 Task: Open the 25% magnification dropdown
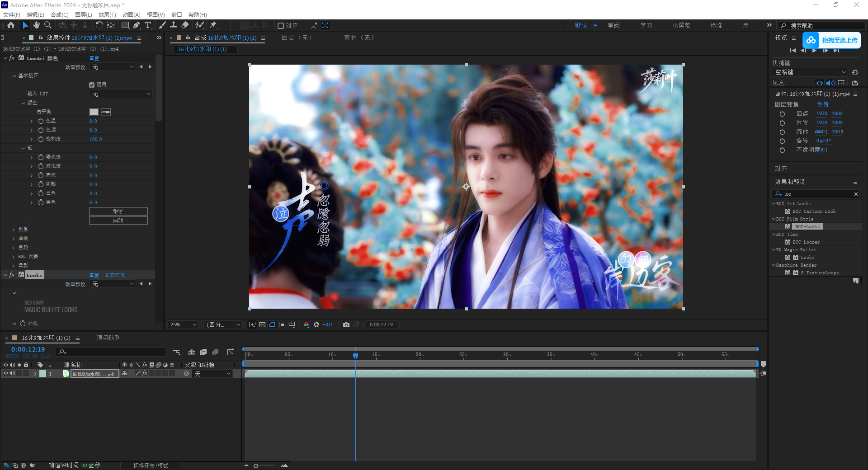183,324
